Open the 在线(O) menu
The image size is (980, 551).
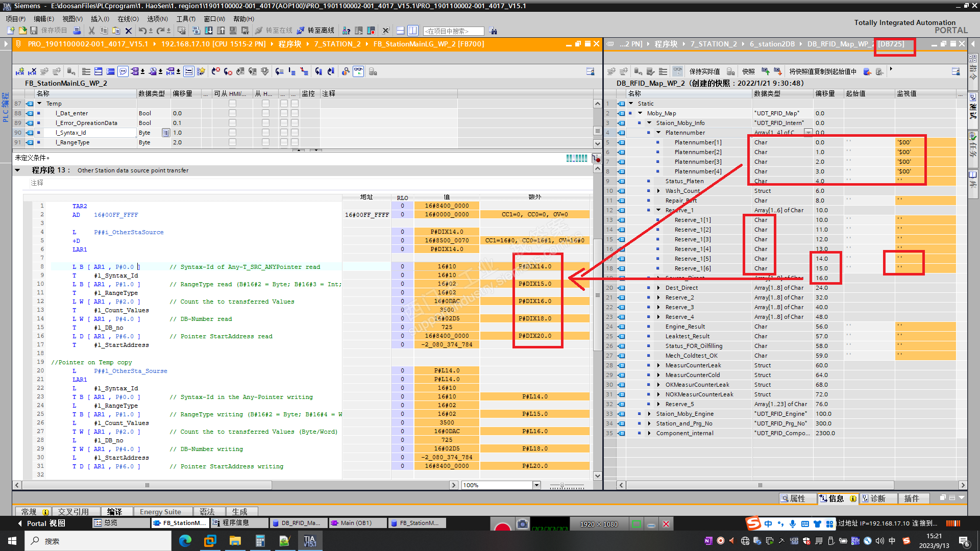(x=128, y=19)
